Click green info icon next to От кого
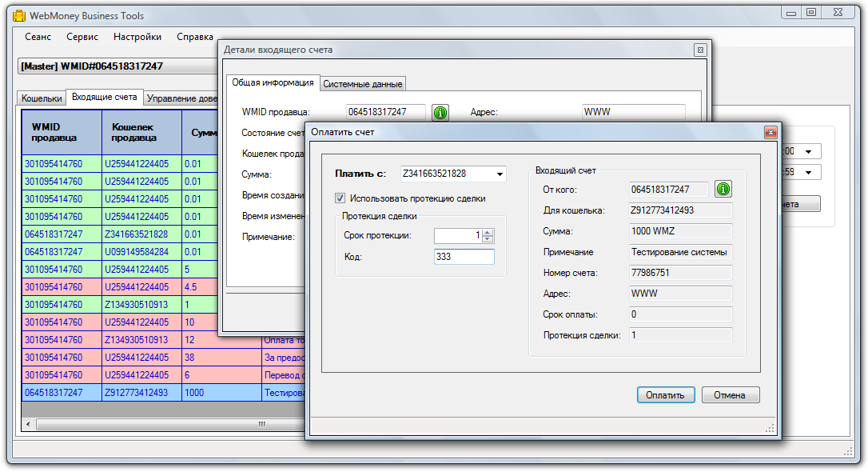The height and width of the screenshot is (472, 868). point(723,190)
